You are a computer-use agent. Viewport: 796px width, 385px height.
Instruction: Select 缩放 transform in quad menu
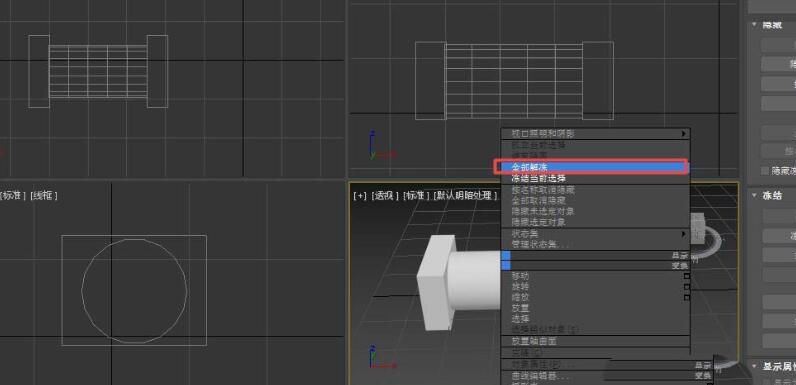[x=595, y=298]
